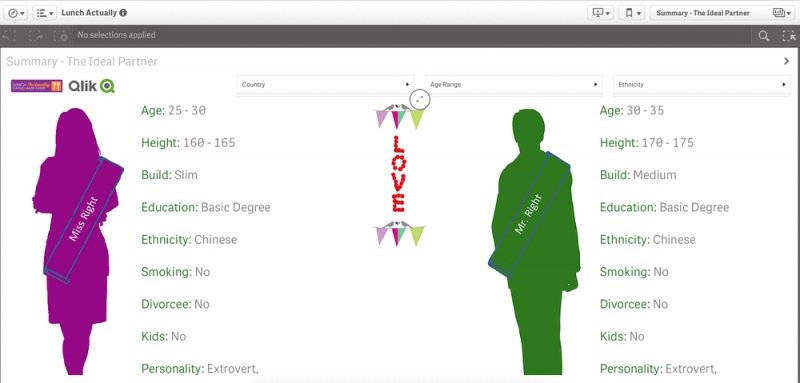This screenshot has height=383, width=800.
Task: Open the selections search magnifier
Action: pyautogui.click(x=763, y=36)
